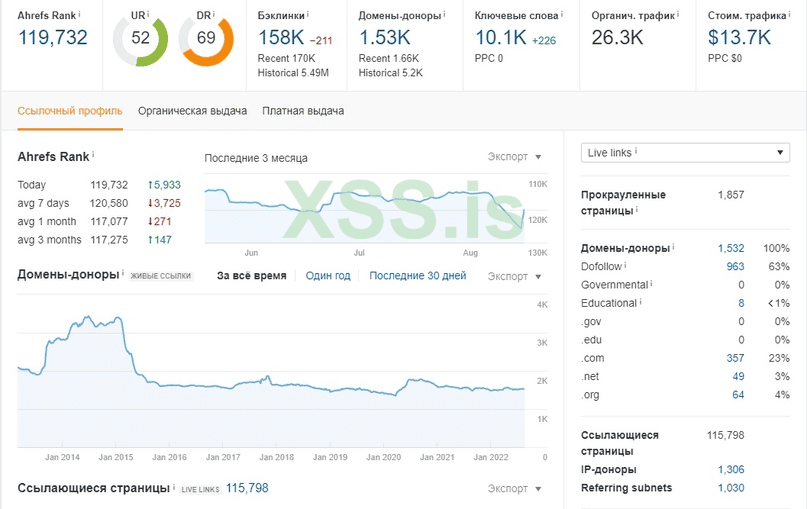Toggle LIVE LINKS badge beside Ссылающиеся страницы
This screenshot has width=807, height=509.
click(199, 489)
